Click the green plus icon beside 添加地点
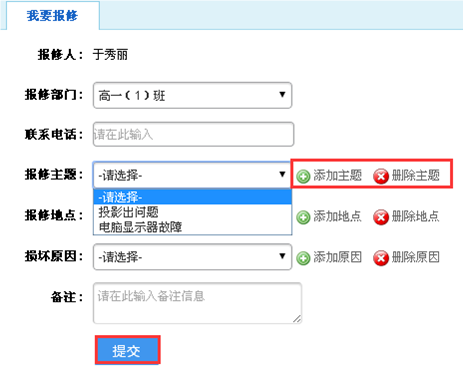Image resolution: width=464 pixels, height=380 pixels. point(303,217)
